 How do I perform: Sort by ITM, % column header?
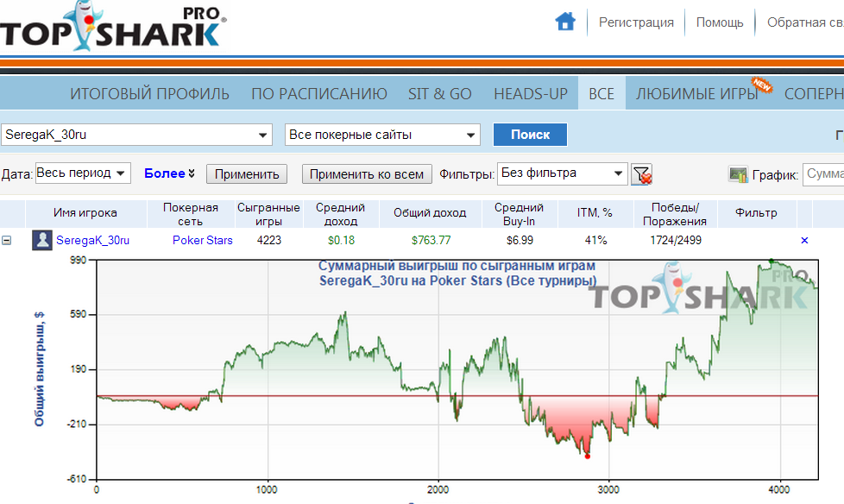tap(595, 212)
